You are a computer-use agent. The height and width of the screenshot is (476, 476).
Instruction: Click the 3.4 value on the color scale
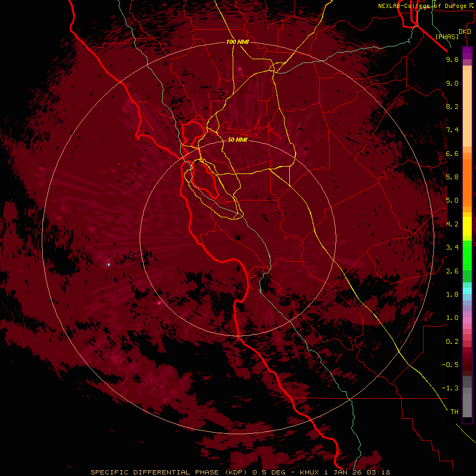452,248
